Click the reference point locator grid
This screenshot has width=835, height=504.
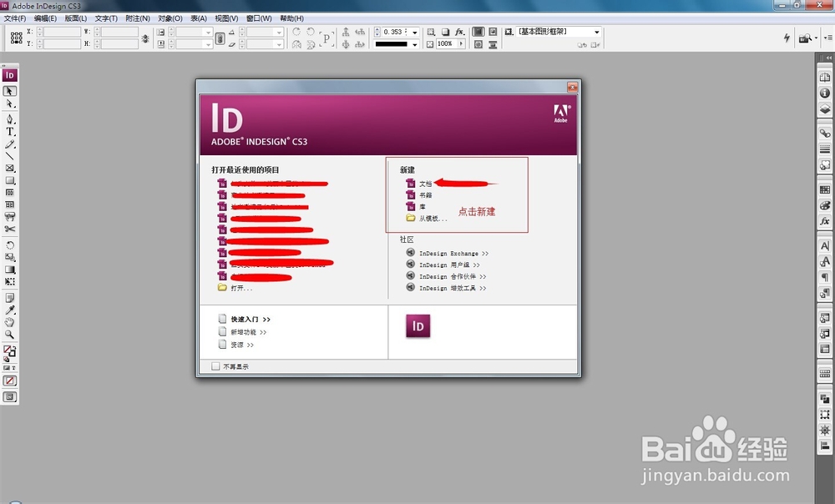point(16,38)
